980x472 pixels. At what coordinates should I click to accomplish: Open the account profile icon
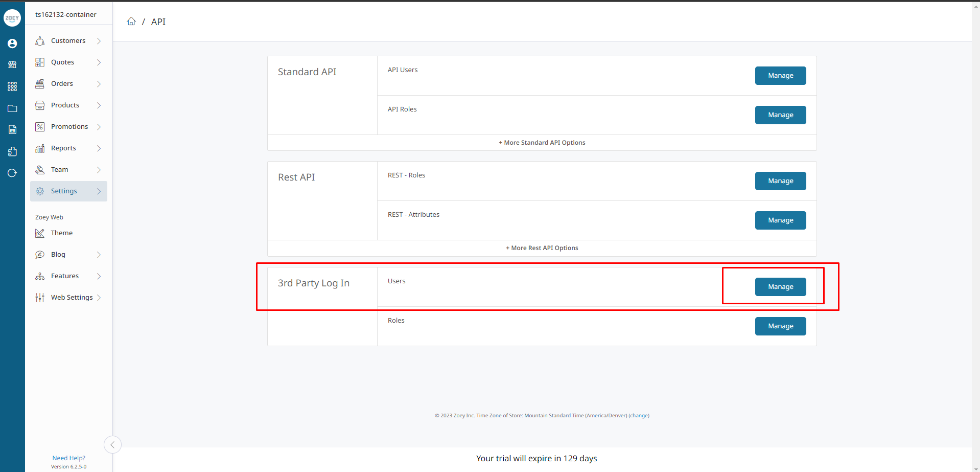(x=12, y=43)
